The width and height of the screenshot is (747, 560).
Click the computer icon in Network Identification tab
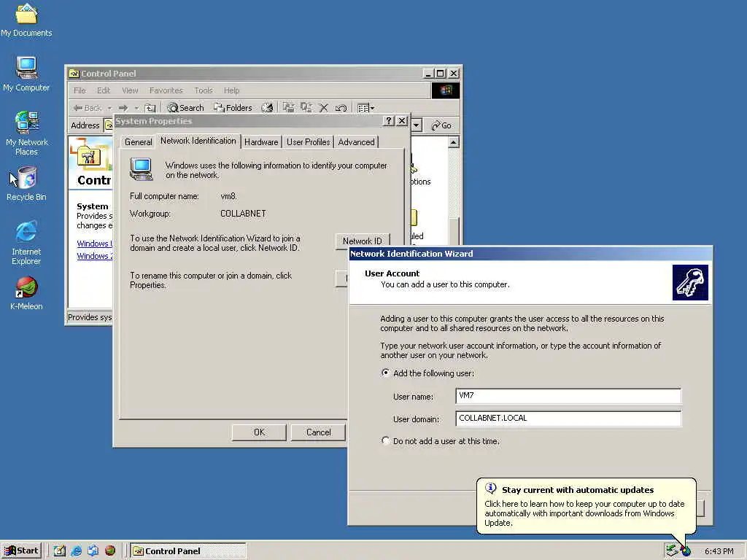(x=141, y=169)
